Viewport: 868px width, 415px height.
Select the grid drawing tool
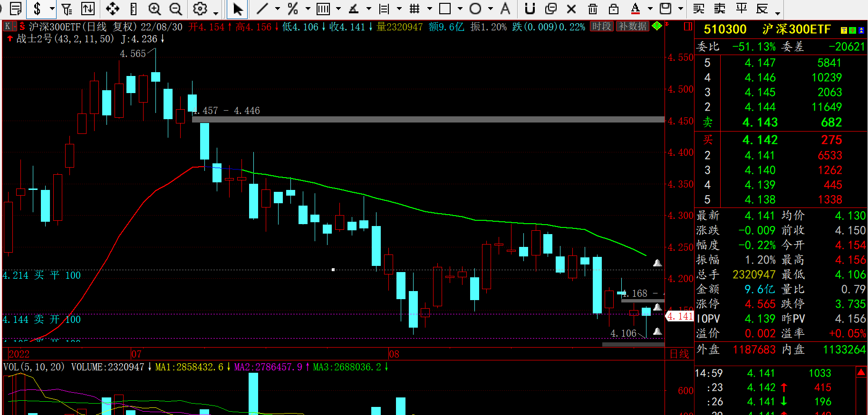click(x=415, y=9)
